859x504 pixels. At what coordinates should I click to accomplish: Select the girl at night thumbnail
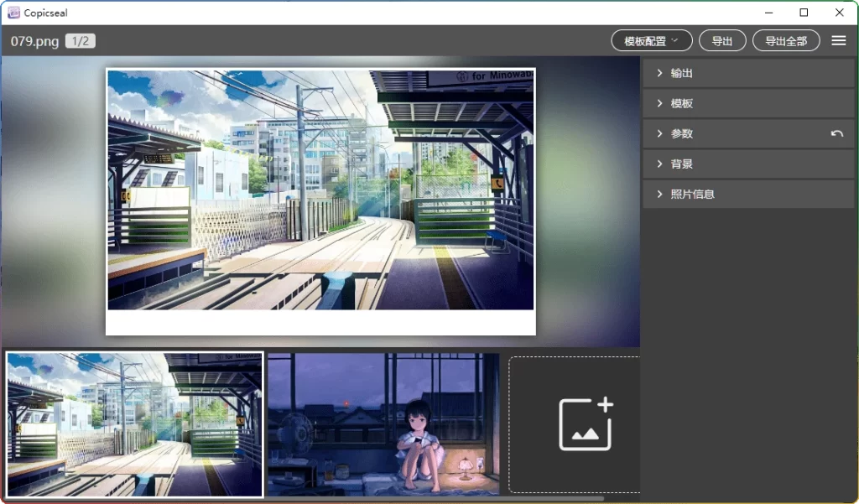coord(383,424)
